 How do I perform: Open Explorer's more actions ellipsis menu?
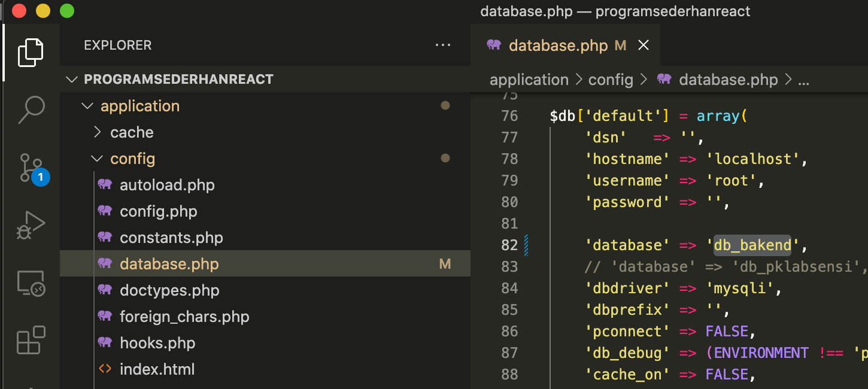pyautogui.click(x=443, y=45)
